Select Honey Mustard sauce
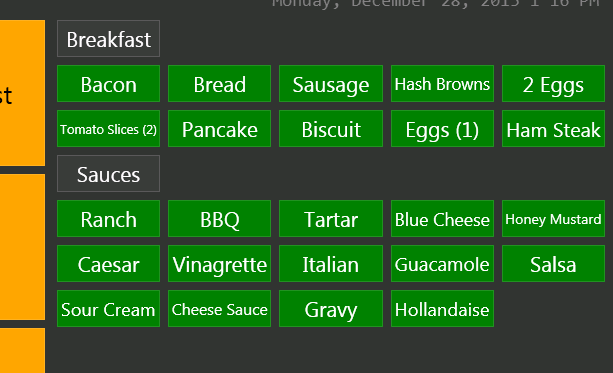 point(553,219)
